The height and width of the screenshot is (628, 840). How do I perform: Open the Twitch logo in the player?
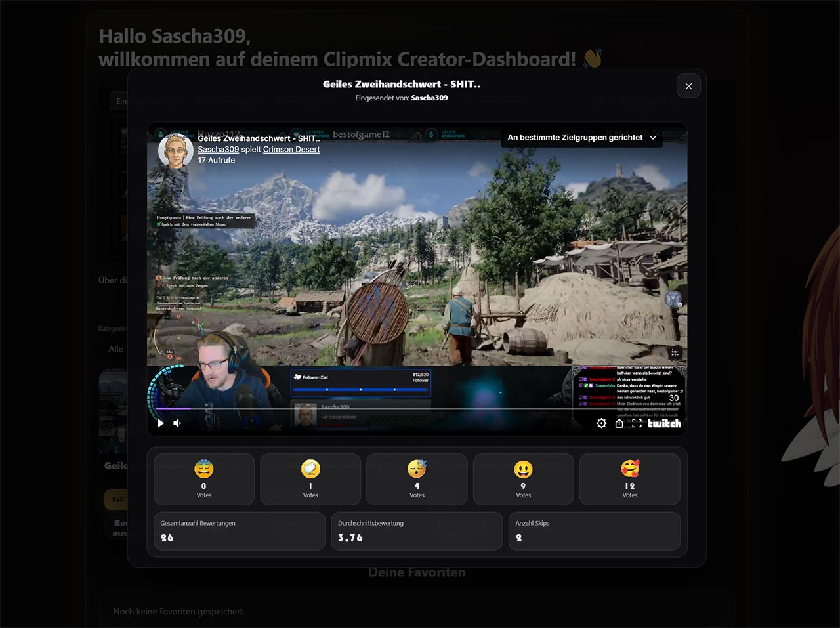(x=664, y=423)
